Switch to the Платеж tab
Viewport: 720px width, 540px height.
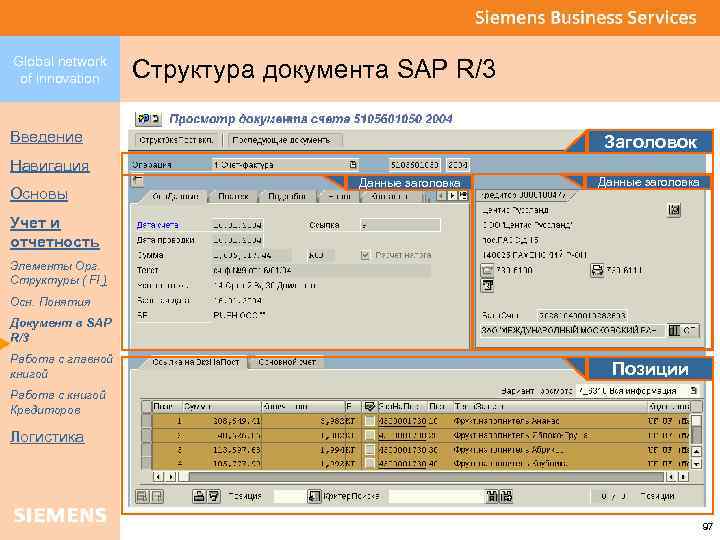(x=233, y=197)
